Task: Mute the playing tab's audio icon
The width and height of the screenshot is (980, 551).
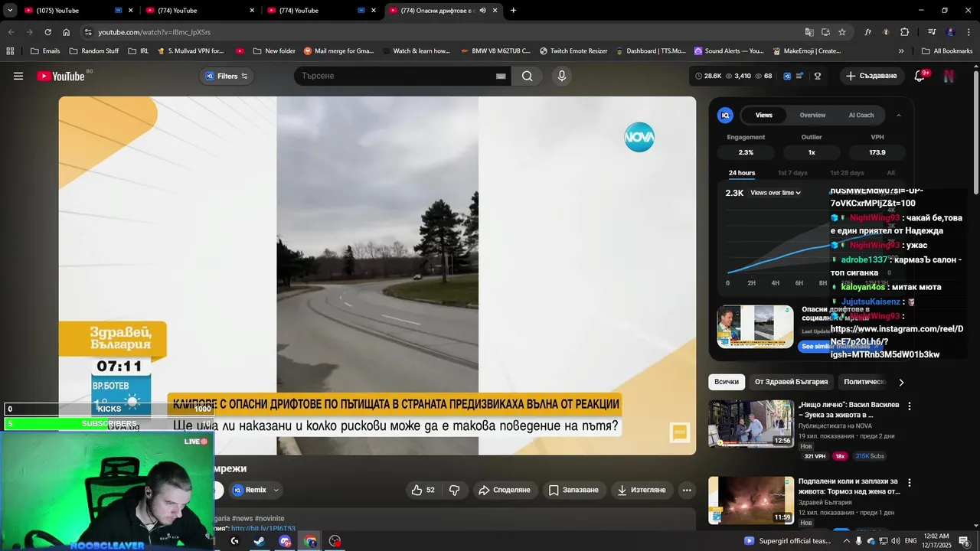Action: tap(482, 11)
